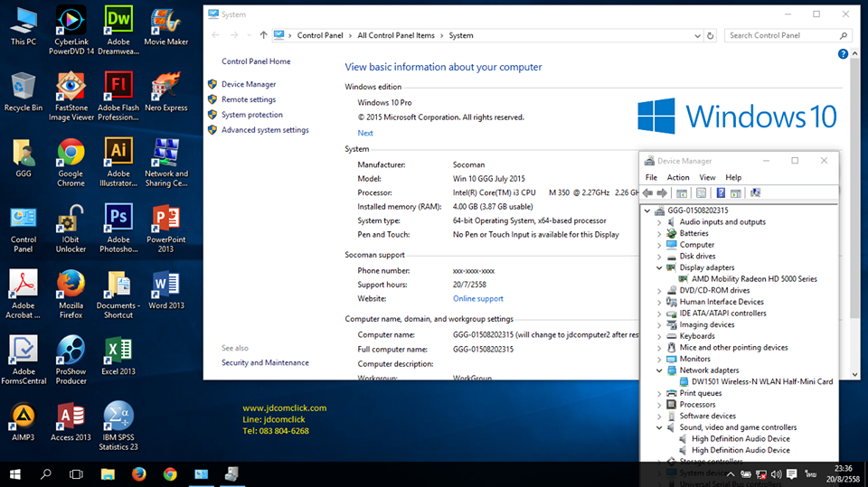The width and height of the screenshot is (868, 487).
Task: Click Device Manager toolbar forward arrow
Action: pos(662,192)
